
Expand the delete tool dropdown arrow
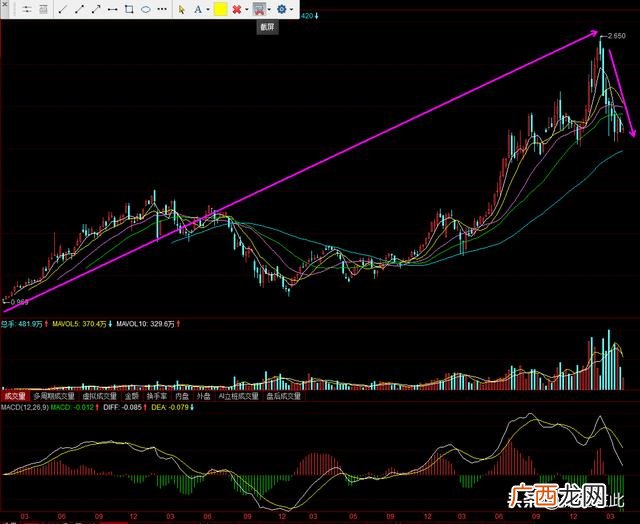tap(246, 9)
